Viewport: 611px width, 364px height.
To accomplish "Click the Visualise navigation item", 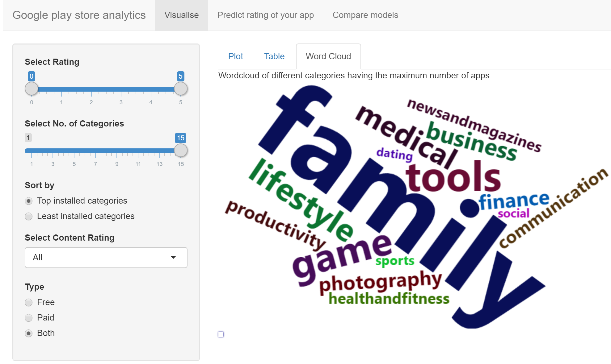I will point(181,15).
